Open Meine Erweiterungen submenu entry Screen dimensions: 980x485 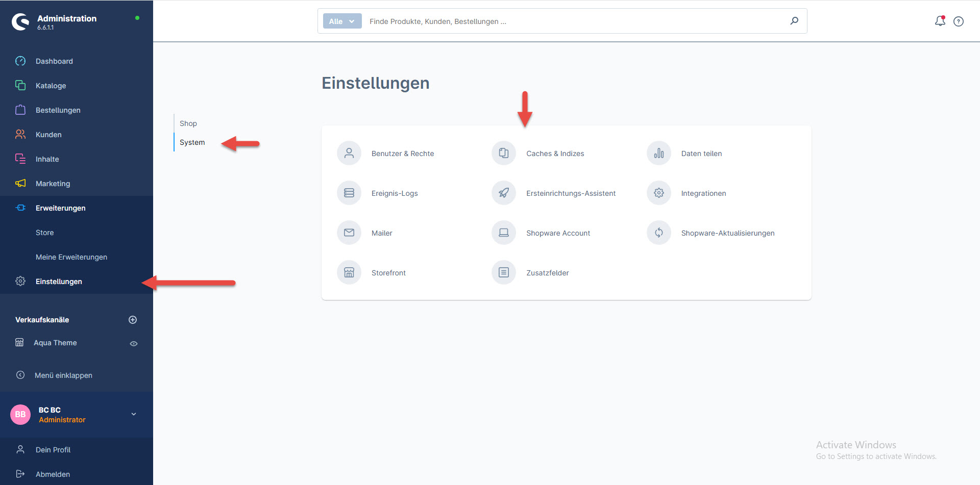click(x=71, y=257)
